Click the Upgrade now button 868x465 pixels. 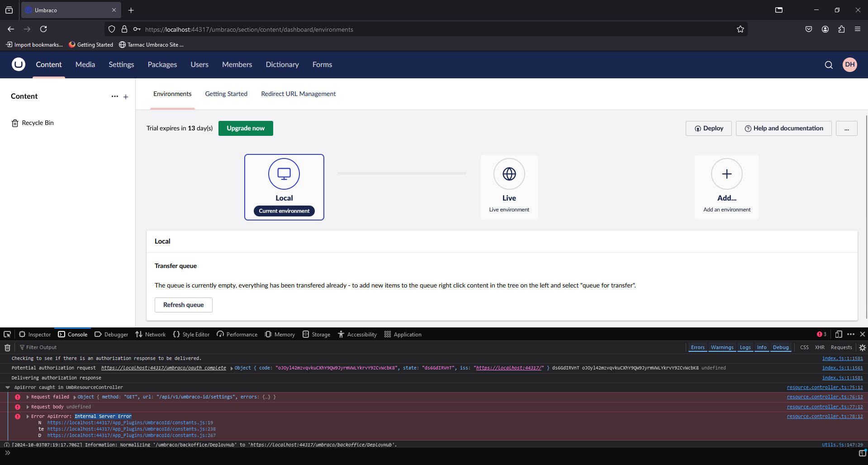(246, 128)
